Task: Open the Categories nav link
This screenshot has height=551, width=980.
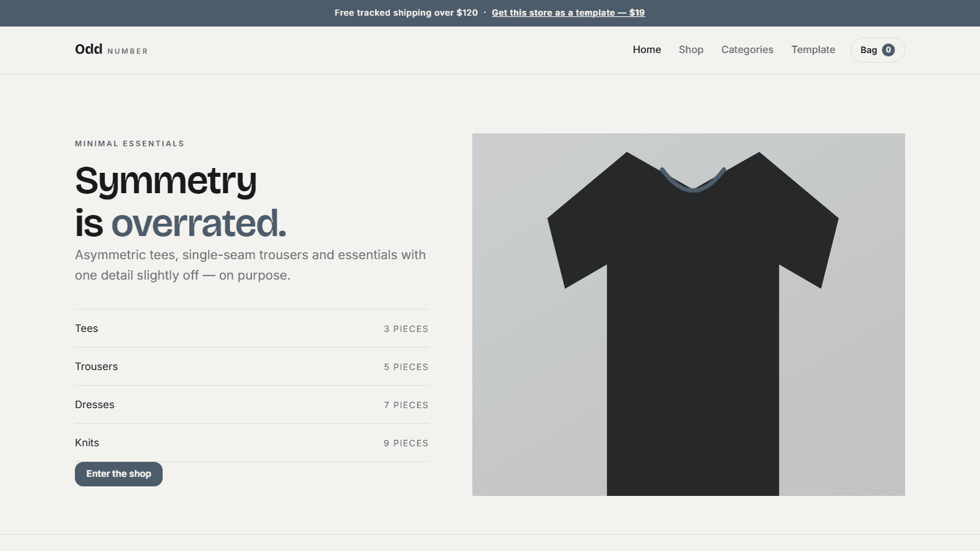Action: coord(747,50)
